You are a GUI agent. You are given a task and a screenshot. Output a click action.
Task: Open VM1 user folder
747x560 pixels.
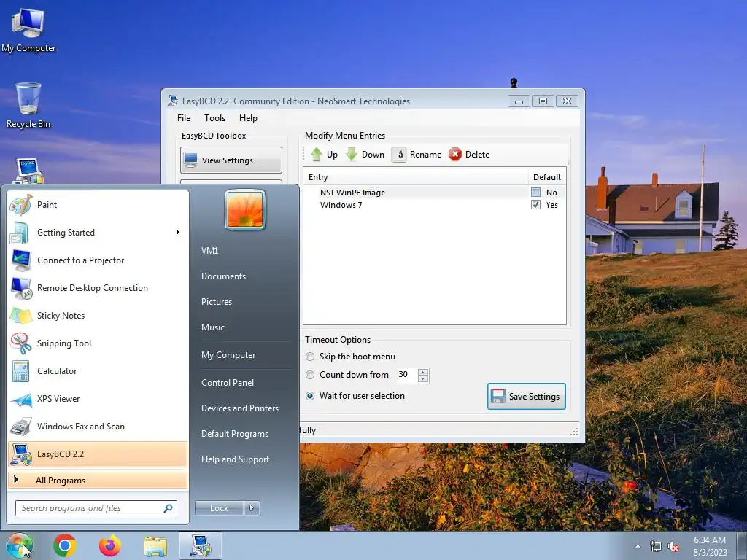click(209, 251)
